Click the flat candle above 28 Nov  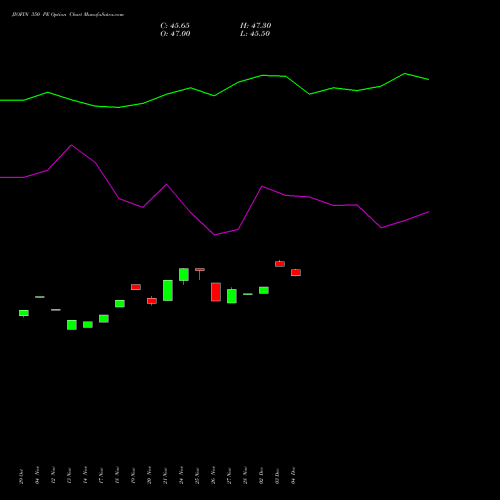[248, 294]
